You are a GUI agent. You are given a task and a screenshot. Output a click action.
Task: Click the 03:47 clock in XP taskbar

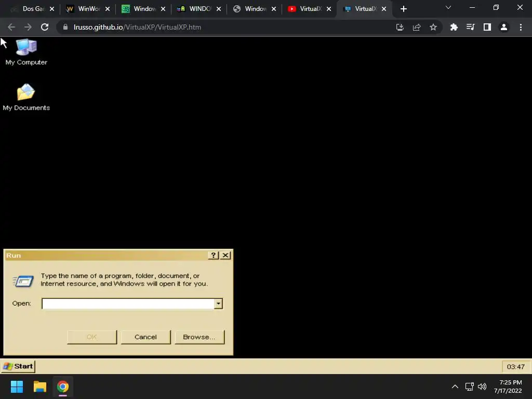(x=516, y=367)
